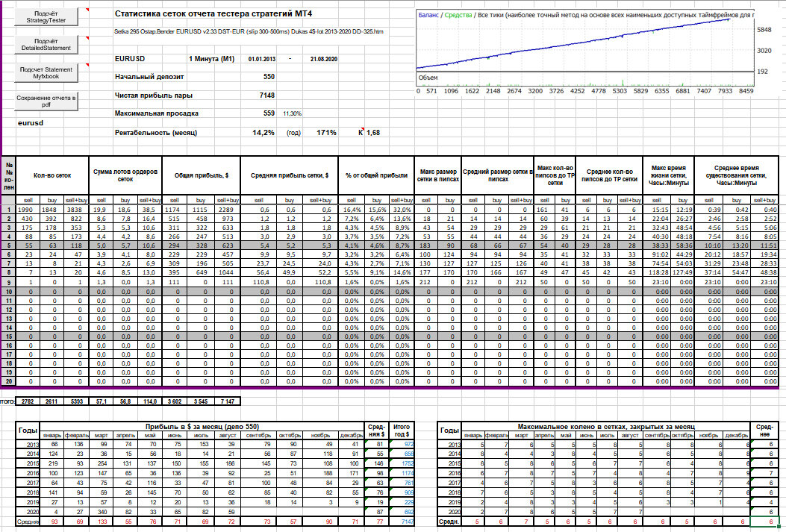Image resolution: width=786 pixels, height=532 pixels.
Task: Click the yearly profitability value 171%
Action: pos(326,133)
